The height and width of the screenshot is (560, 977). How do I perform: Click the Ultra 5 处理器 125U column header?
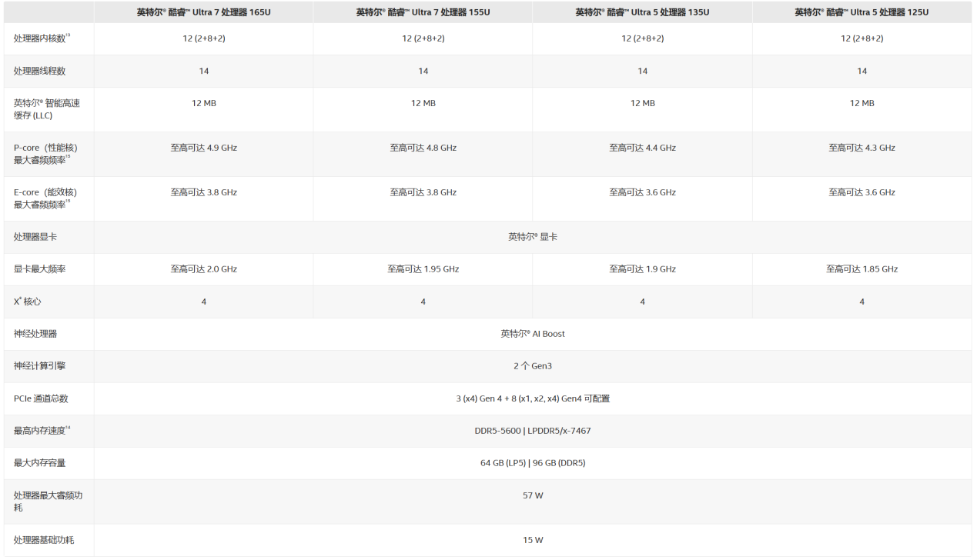point(862,12)
